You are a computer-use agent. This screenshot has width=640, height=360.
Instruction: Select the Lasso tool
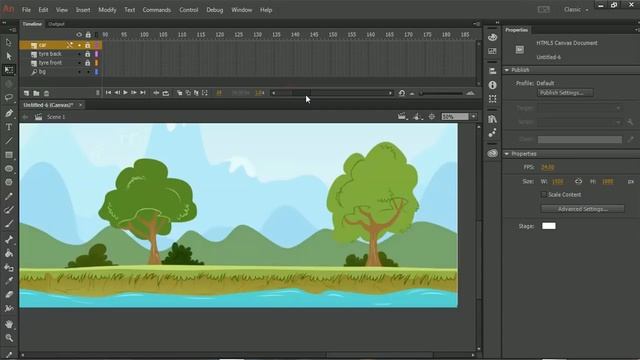[x=9, y=98]
